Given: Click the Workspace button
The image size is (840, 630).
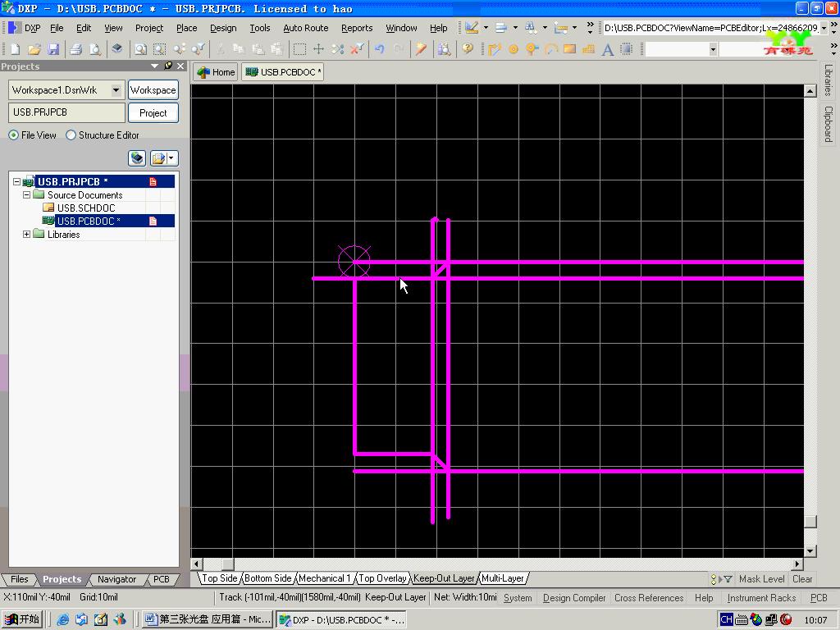Looking at the screenshot, I should (153, 90).
